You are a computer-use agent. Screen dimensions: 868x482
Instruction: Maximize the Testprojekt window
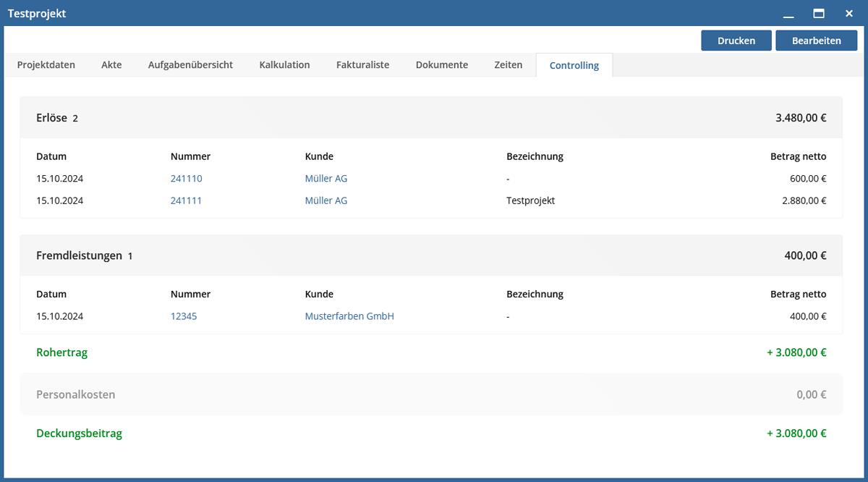[x=819, y=13]
